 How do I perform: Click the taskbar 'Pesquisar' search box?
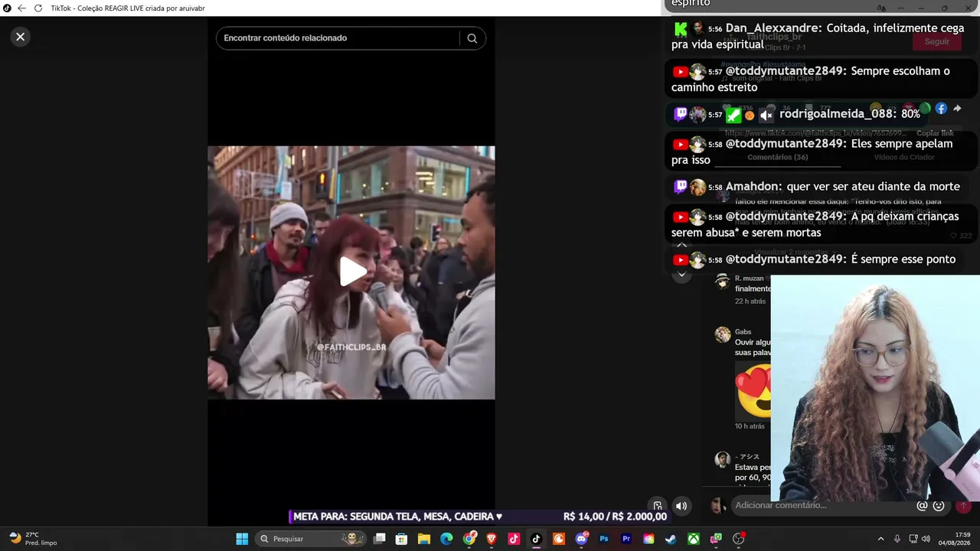[x=310, y=539]
